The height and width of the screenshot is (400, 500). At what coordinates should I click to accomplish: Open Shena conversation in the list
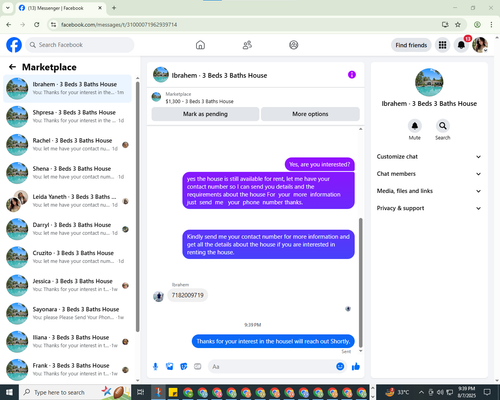click(68, 173)
